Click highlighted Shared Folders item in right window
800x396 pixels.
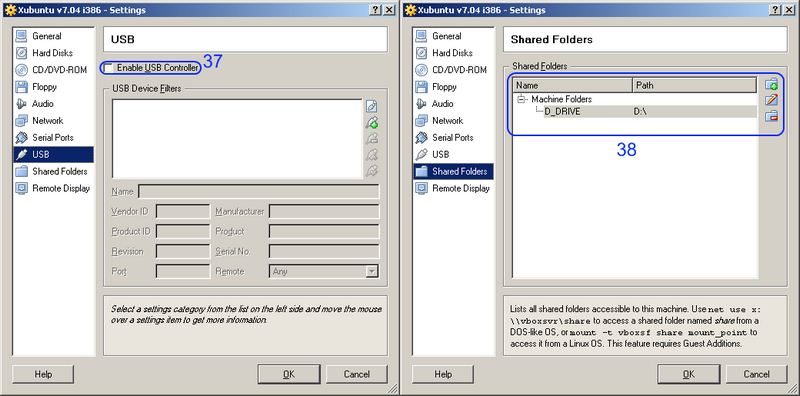click(454, 171)
